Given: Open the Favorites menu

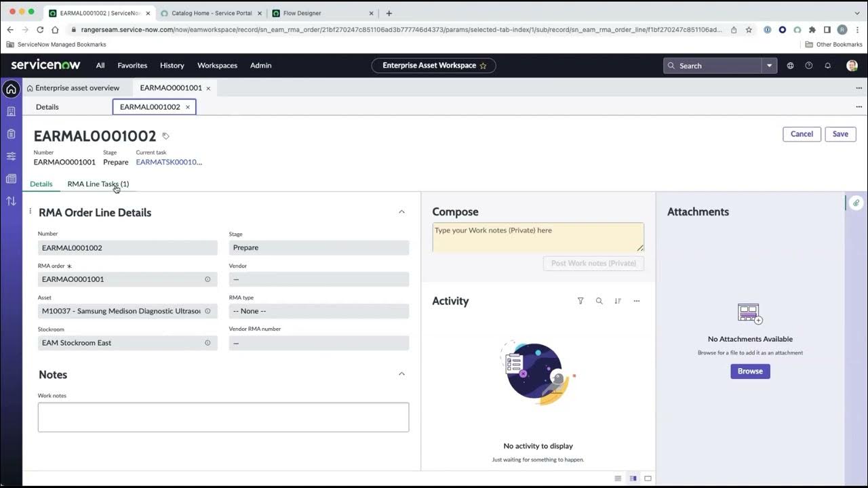Looking at the screenshot, I should click(x=132, y=66).
